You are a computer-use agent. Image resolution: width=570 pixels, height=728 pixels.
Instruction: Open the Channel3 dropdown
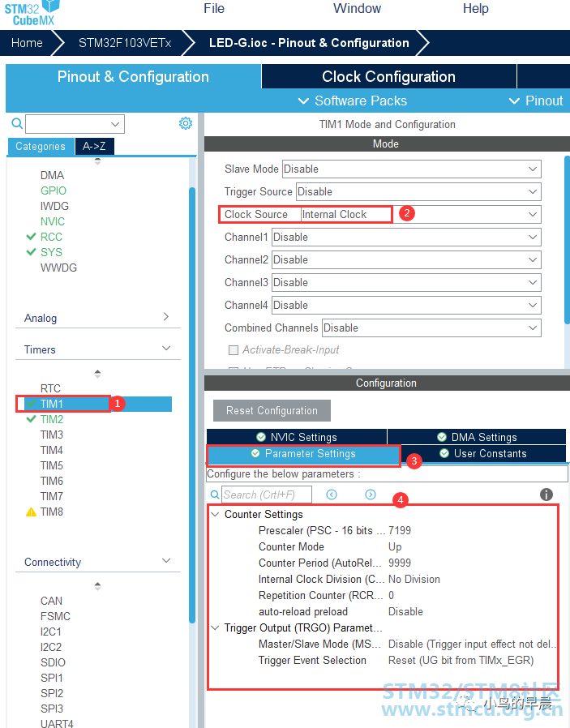[406, 283]
